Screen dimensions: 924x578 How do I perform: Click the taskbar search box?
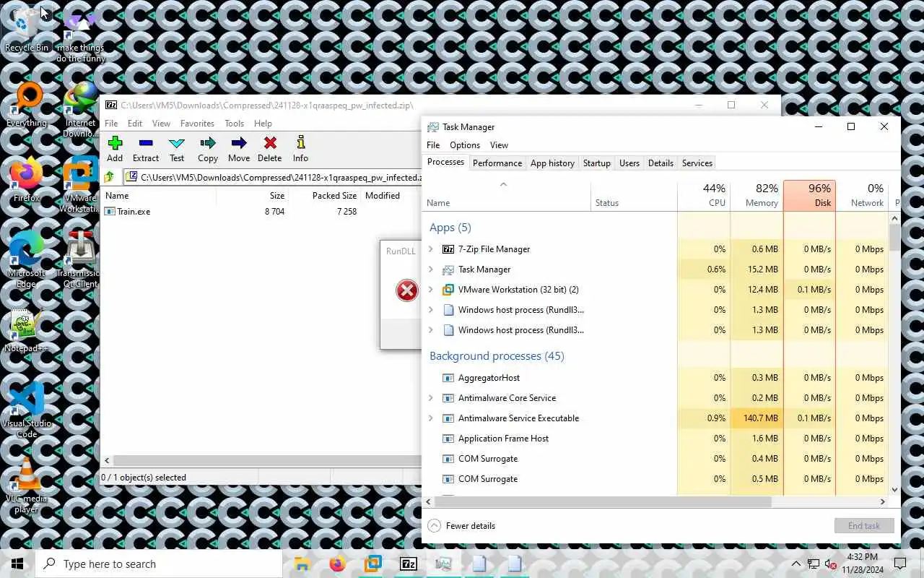tap(158, 564)
